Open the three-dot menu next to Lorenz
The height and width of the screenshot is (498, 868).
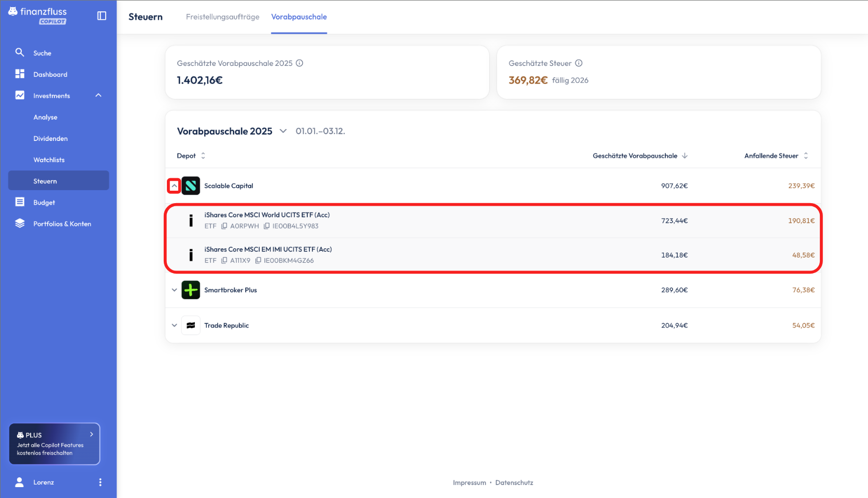100,482
